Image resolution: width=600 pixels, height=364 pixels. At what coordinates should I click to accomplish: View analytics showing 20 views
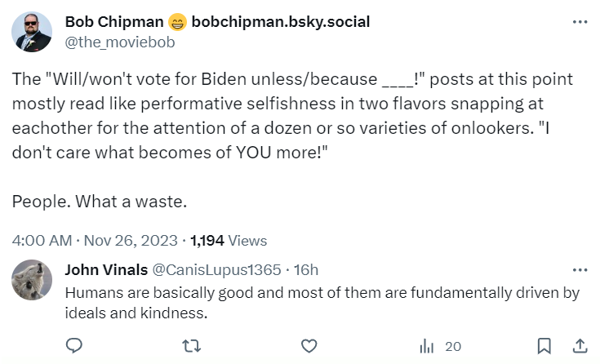tap(440, 346)
